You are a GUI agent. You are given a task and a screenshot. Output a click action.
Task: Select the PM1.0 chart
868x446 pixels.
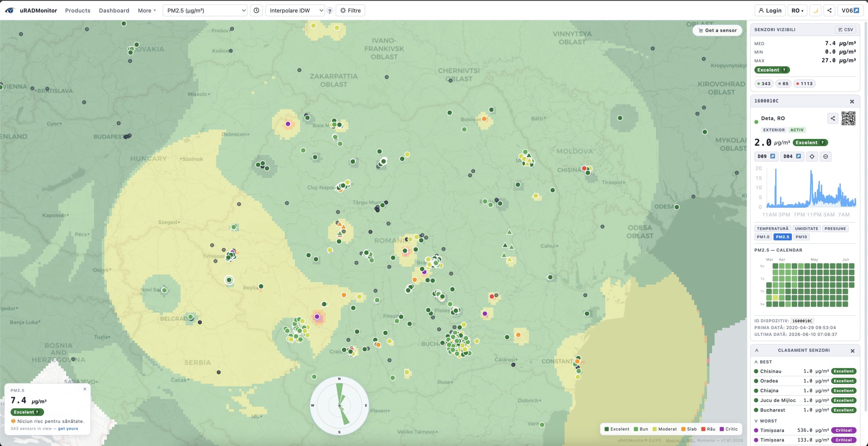[x=763, y=237]
